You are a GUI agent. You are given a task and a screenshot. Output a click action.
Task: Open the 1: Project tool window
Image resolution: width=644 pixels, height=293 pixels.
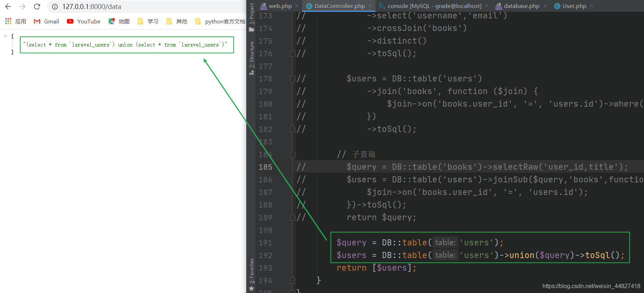252,17
